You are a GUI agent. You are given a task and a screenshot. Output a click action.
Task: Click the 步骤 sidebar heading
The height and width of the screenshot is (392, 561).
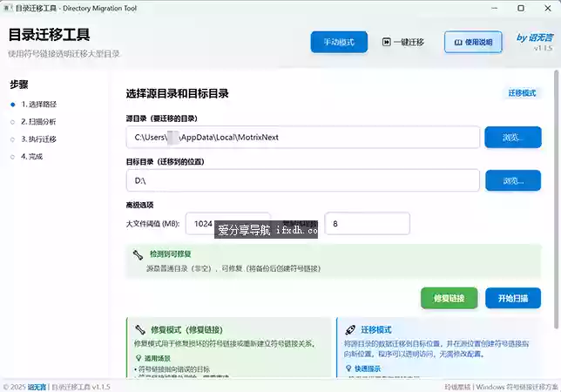coord(18,84)
